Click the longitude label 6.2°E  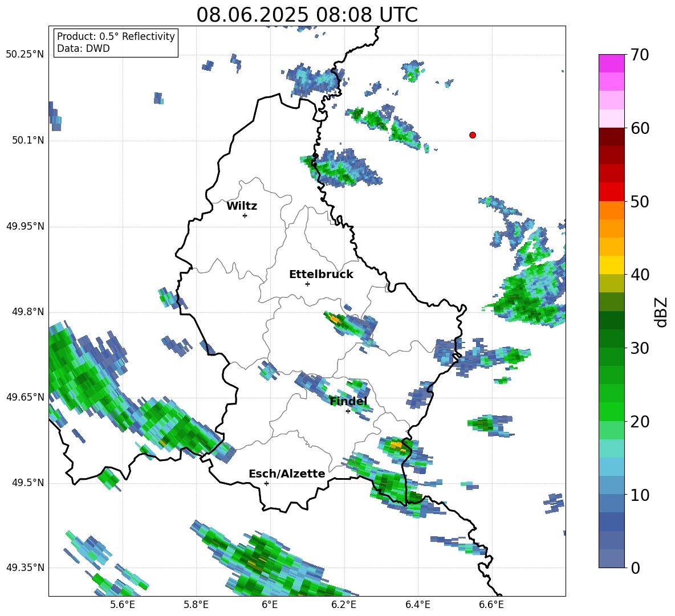344,605
